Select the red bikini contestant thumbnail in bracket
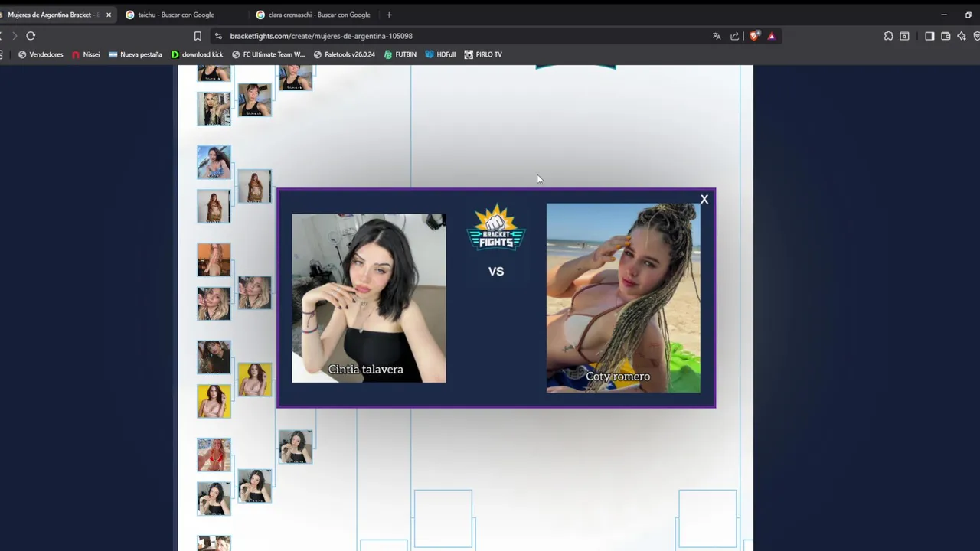980x551 pixels. 214,455
